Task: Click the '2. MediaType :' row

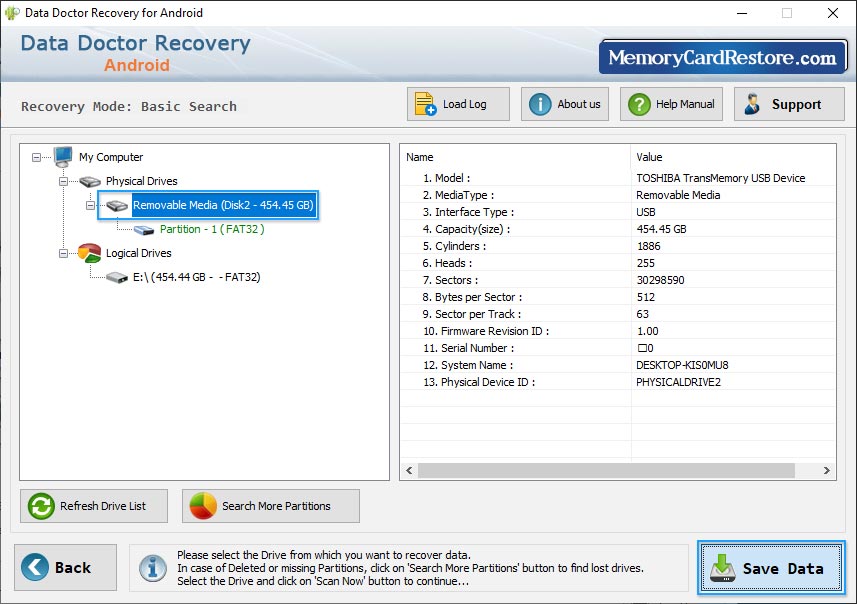Action: 618,195
